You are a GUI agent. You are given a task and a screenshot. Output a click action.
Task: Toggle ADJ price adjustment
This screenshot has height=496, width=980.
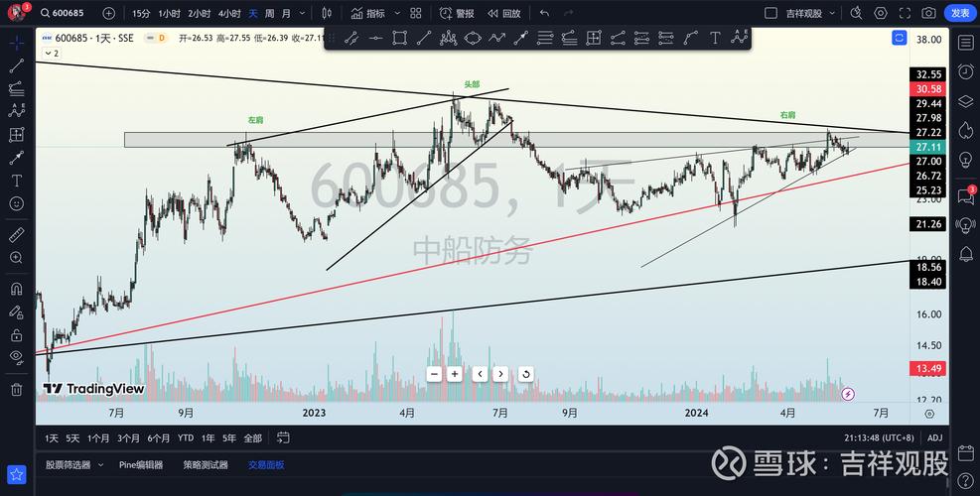point(934,437)
